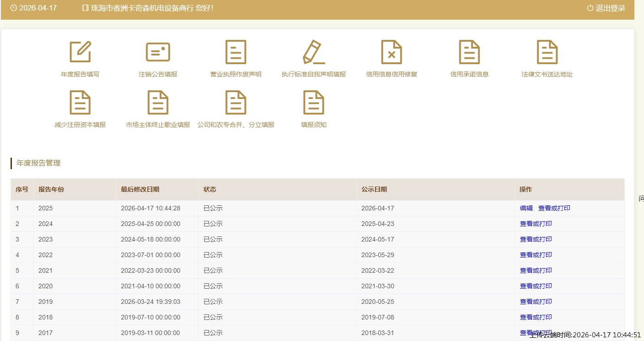
Task: Click the 减少注册资本填报 icon
Action: coord(80,103)
